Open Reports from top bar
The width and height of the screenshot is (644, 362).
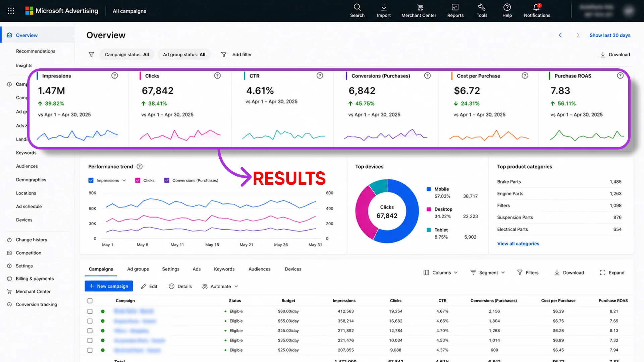(x=455, y=11)
